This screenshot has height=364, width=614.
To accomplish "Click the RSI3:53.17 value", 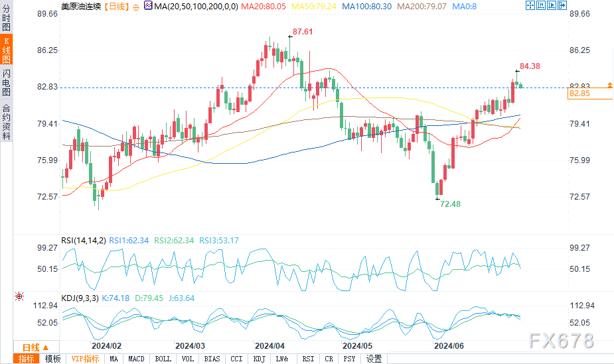I will click(x=219, y=241).
